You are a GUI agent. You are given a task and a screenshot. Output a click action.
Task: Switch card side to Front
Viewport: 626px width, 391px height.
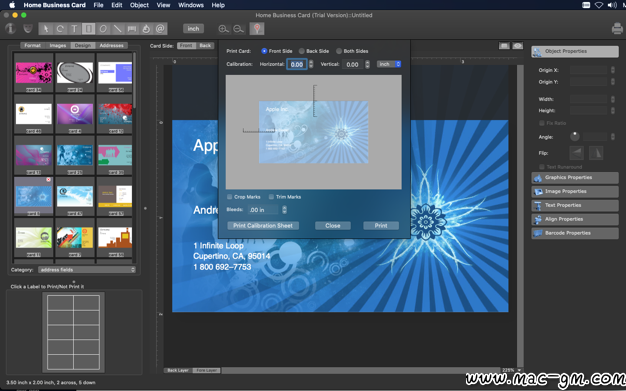point(186,46)
